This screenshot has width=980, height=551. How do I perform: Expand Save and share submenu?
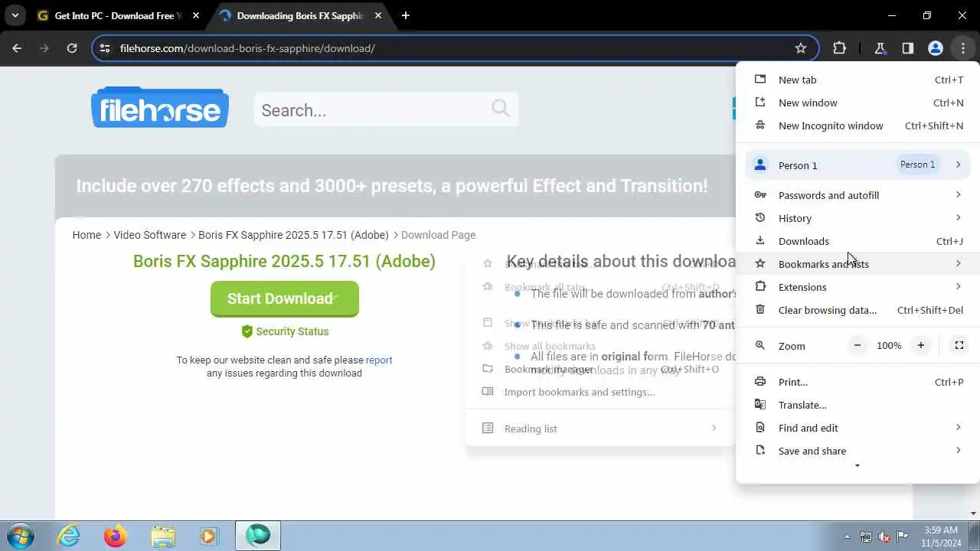click(x=857, y=451)
